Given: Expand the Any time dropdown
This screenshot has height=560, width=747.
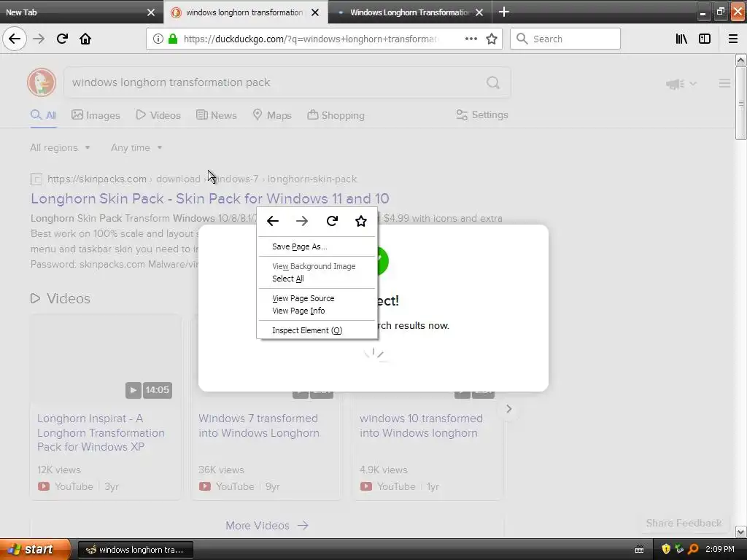Looking at the screenshot, I should coord(136,147).
